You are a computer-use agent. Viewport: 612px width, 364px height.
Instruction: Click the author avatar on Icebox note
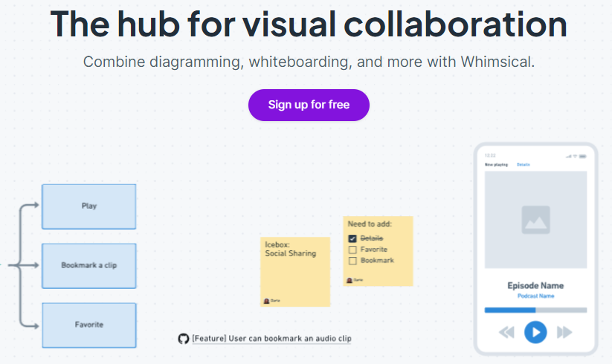267,299
